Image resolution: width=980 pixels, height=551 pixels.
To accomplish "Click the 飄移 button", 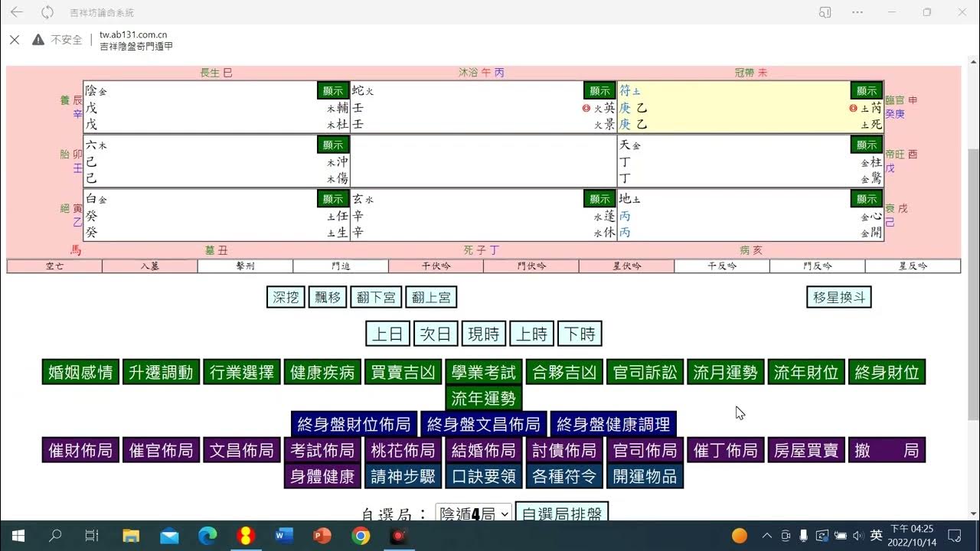I will pos(328,297).
